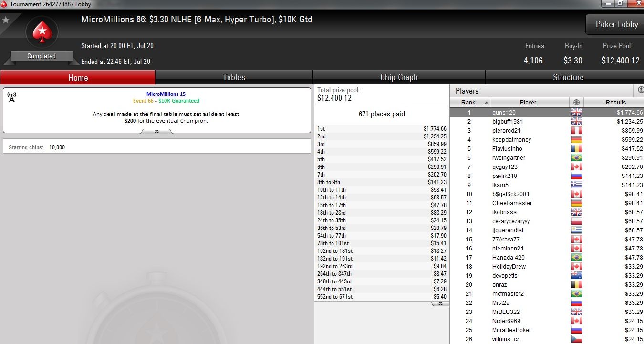This screenshot has width=644, height=344.
Task: Sort players by Rank column arrow
Action: click(x=486, y=103)
